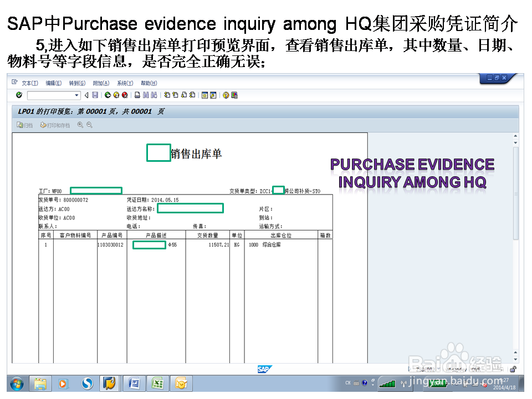Confirm with the green Enter checkmark icon
Screen dimensions: 532x399
[19, 95]
